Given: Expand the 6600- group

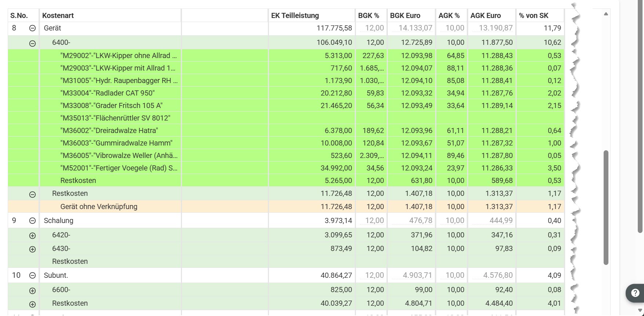Looking at the screenshot, I should [x=32, y=291].
